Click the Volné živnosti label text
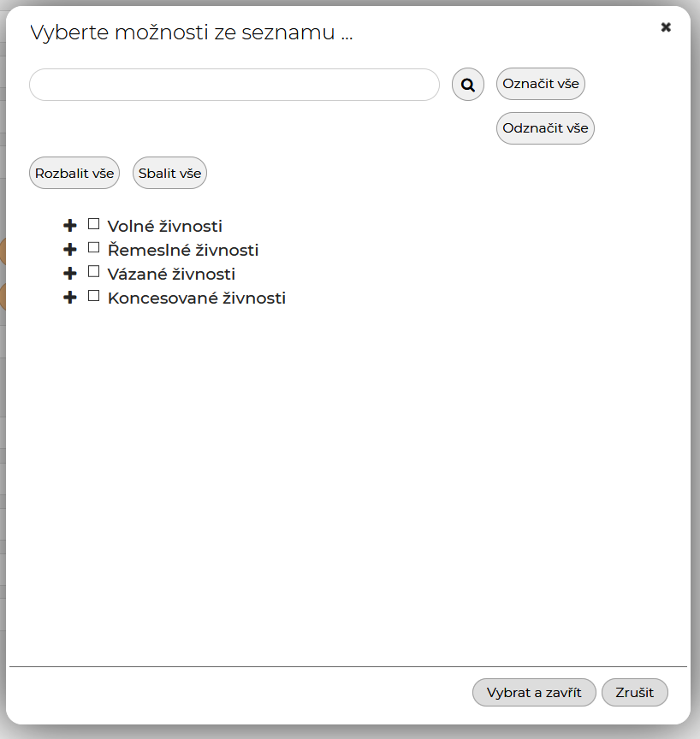700x739 pixels. tap(165, 226)
